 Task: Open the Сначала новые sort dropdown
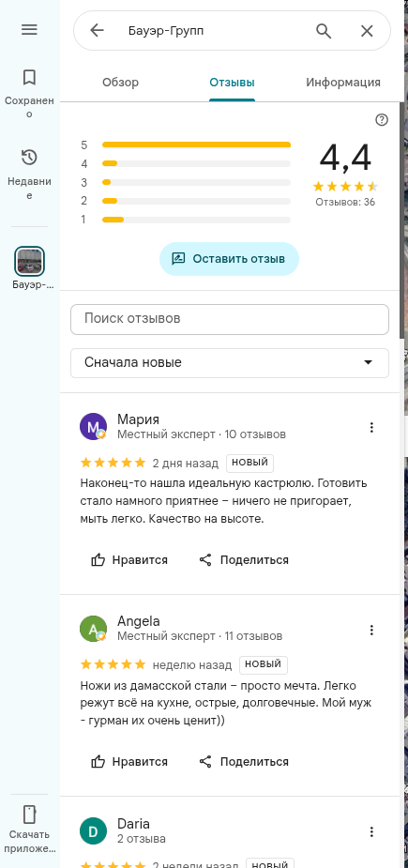230,363
